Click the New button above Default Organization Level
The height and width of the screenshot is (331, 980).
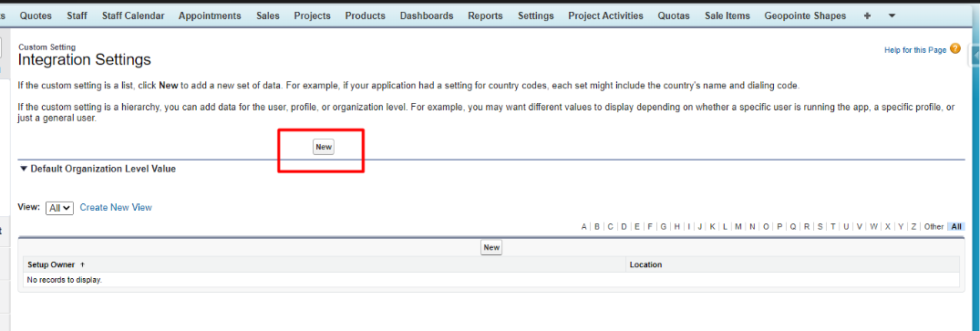pos(323,147)
